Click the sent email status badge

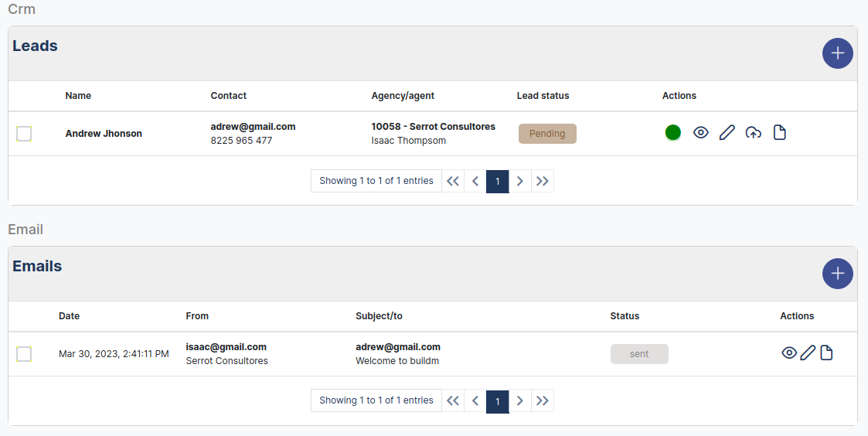click(639, 354)
